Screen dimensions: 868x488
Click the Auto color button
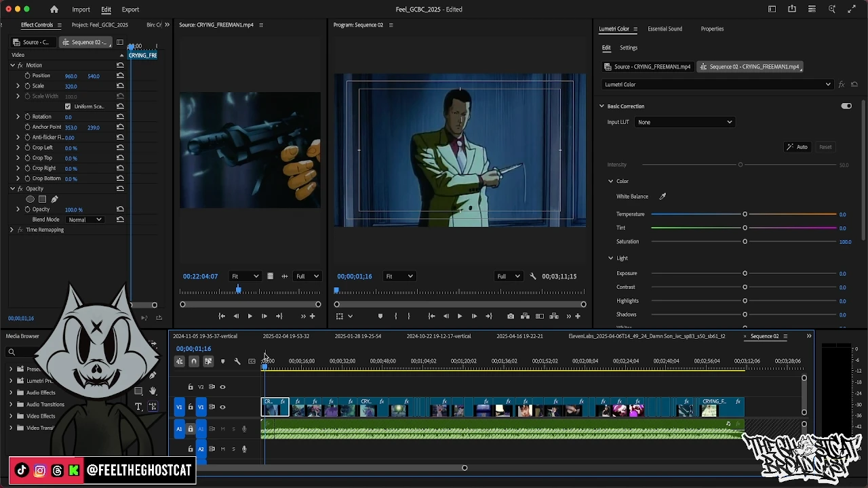(797, 147)
